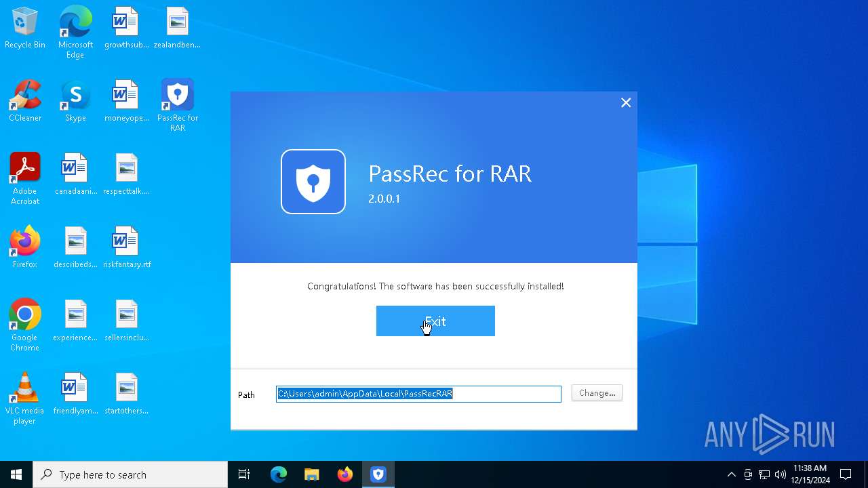Open File Explorer from taskbar
Viewport: 868px width, 488px height.
311,474
